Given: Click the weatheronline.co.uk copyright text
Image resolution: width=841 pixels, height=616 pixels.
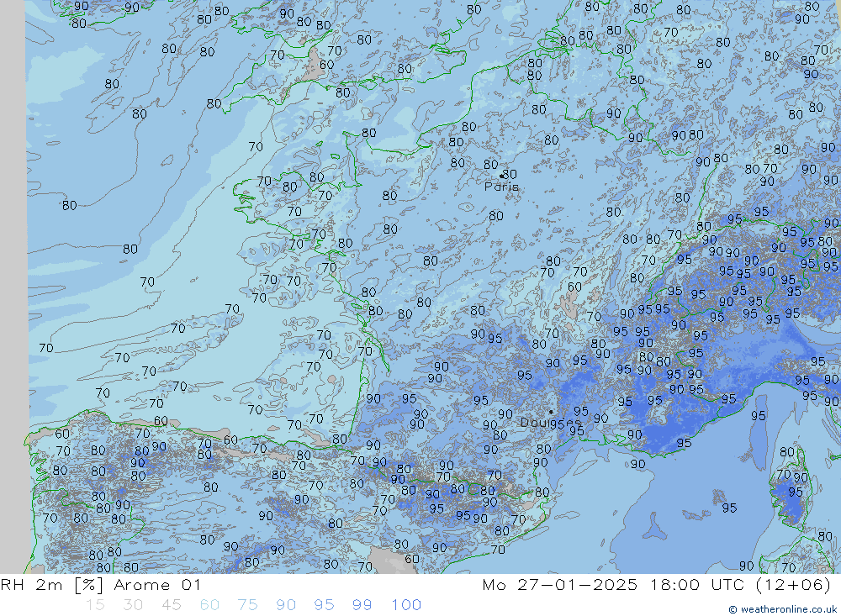Looking at the screenshot, I should (x=782, y=609).
